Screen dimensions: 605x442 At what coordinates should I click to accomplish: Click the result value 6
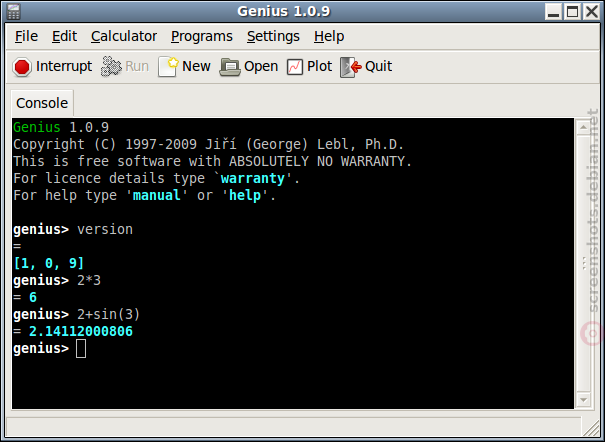pyautogui.click(x=33, y=297)
